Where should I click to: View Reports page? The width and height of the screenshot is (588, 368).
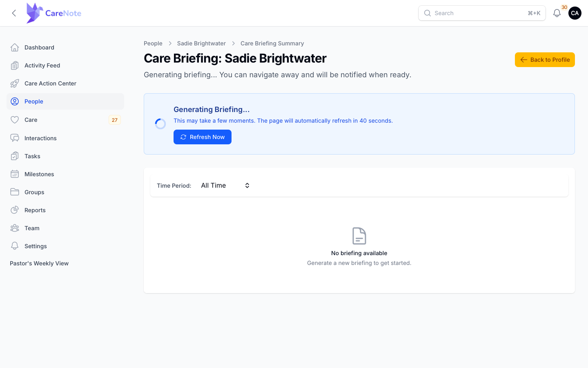65,210
